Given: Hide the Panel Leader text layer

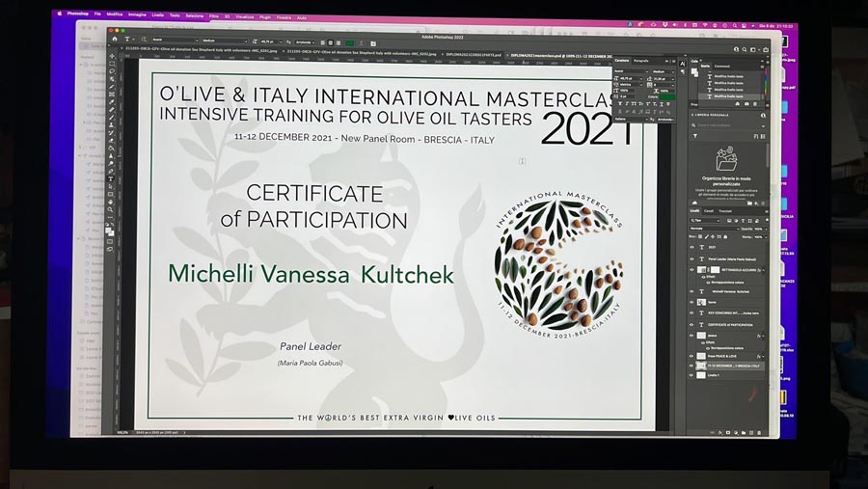Looking at the screenshot, I should (x=692, y=258).
